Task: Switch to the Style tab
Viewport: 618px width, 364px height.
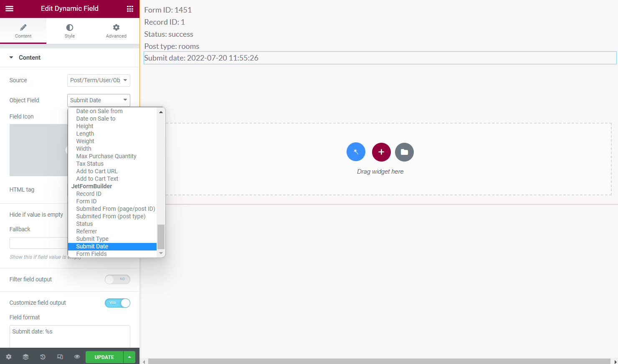Action: [70, 31]
